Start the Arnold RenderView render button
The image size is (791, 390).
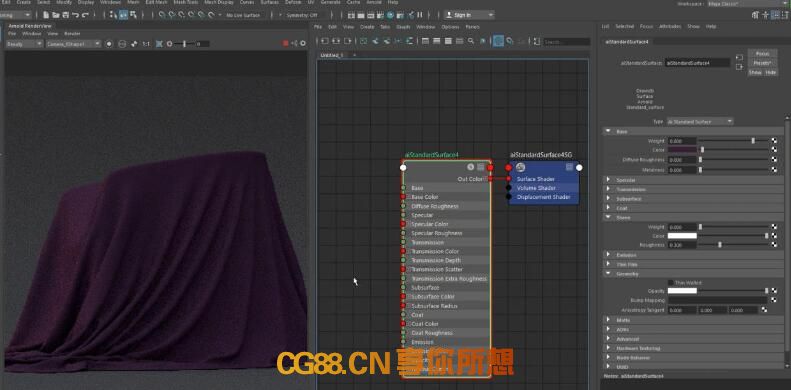(109, 44)
